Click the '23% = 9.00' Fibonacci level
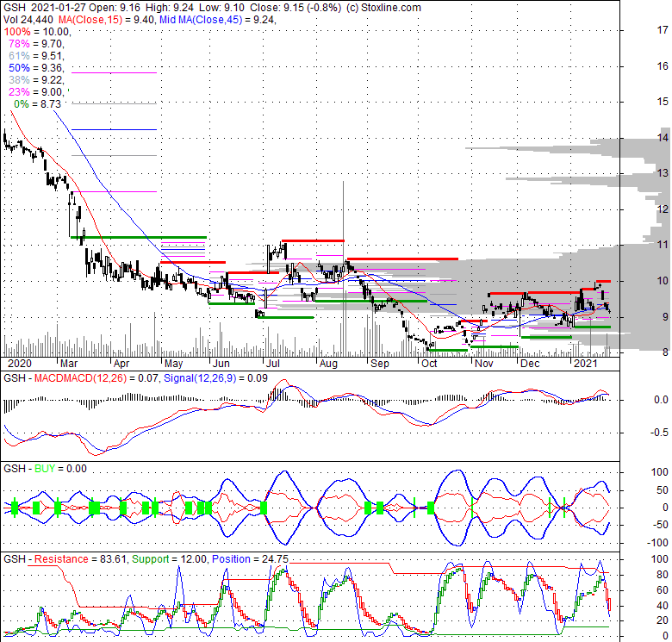The height and width of the screenshot is (642, 672). (36, 91)
